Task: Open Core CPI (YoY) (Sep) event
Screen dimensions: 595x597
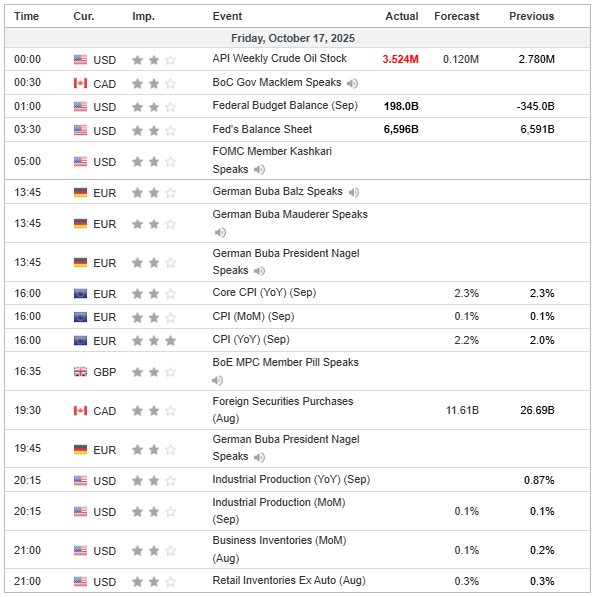Action: (x=264, y=292)
